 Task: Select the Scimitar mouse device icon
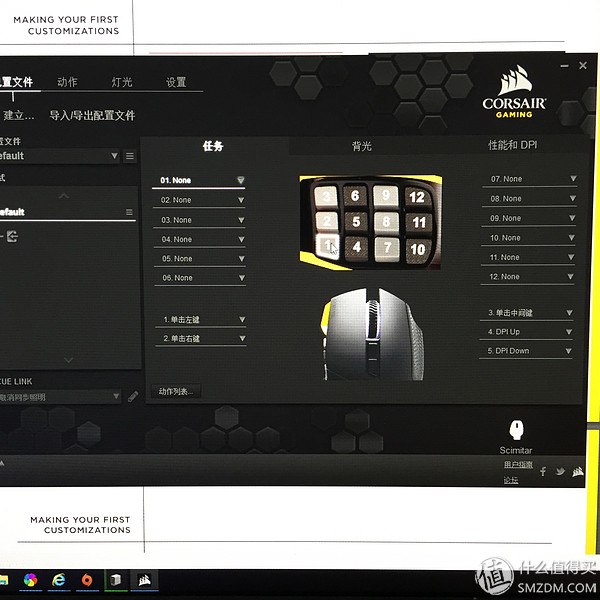coord(516,430)
